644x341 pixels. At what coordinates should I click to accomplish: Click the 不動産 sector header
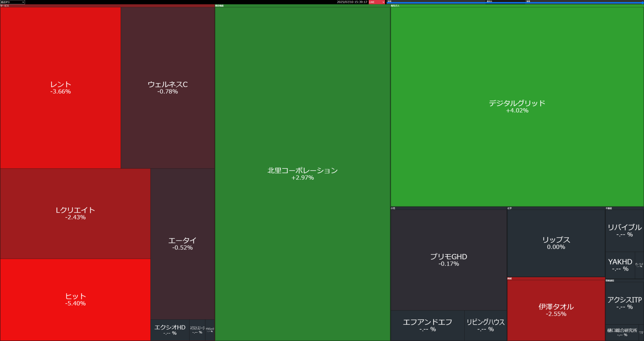point(624,208)
